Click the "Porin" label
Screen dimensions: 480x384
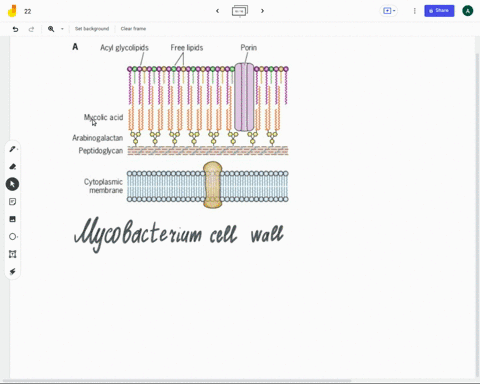point(249,48)
